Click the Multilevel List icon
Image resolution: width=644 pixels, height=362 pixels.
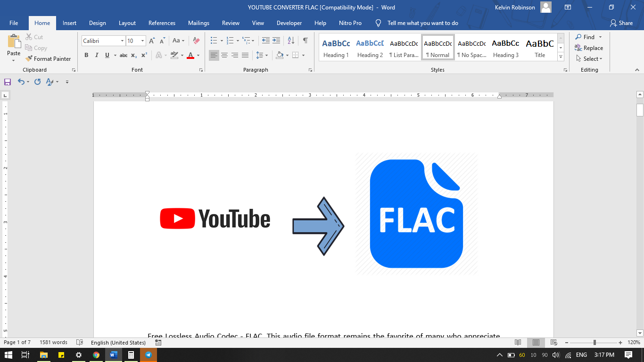point(247,41)
